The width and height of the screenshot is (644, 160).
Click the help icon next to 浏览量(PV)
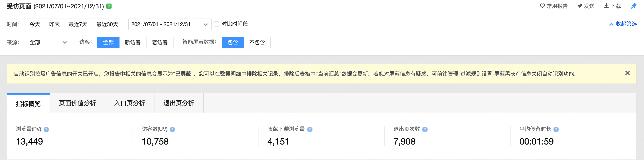coord(46,129)
